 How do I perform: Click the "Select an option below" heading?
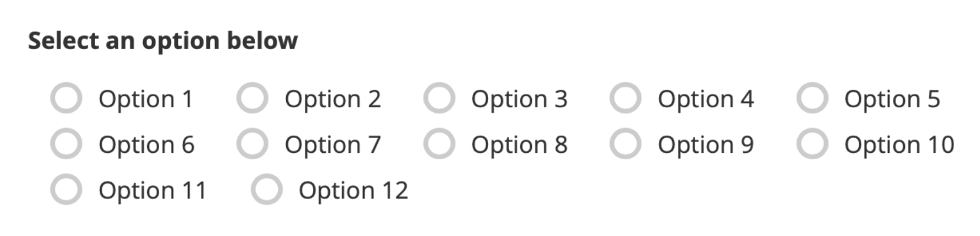(x=163, y=41)
